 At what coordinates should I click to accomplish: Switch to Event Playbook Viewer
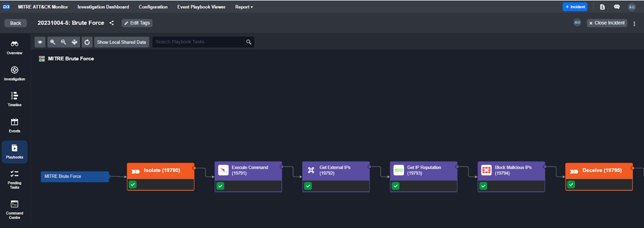point(201,7)
